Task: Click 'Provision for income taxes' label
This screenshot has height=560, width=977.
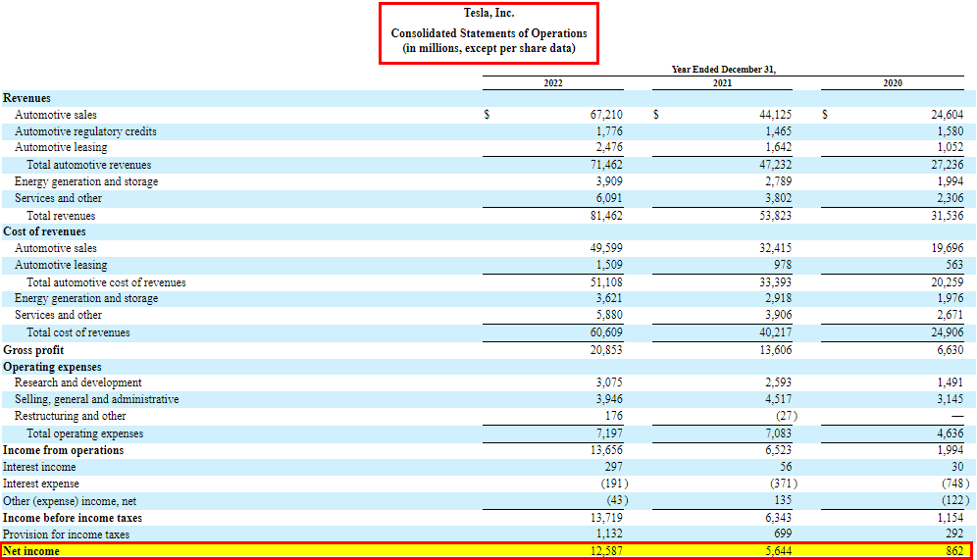Action: [66, 535]
